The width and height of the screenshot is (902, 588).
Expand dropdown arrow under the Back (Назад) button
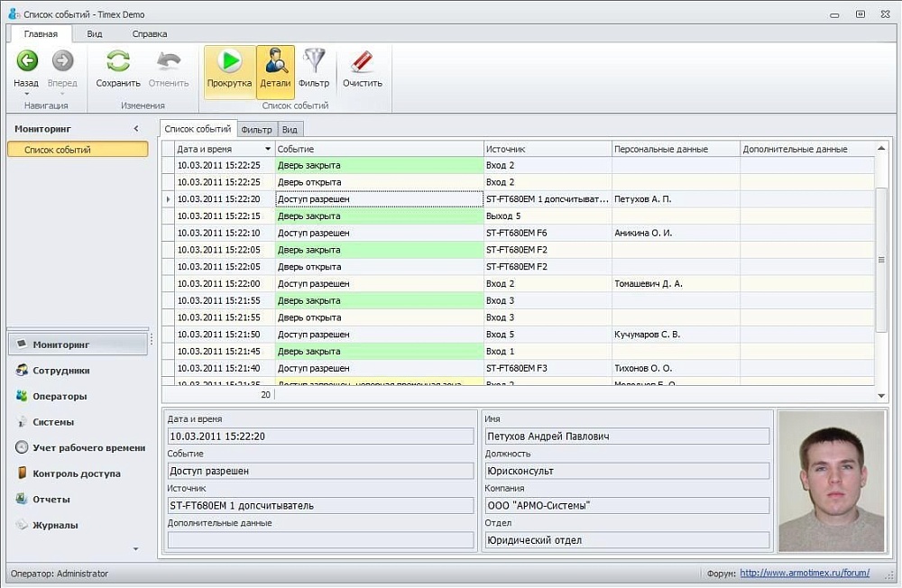26,94
